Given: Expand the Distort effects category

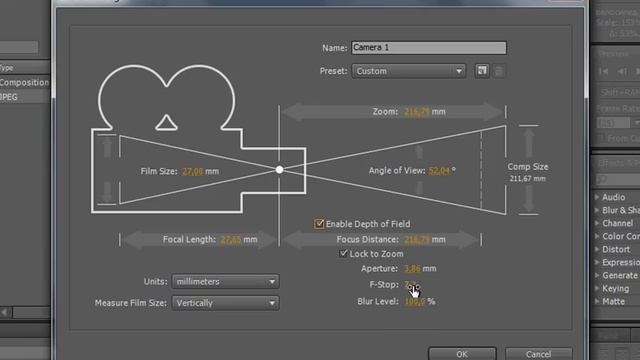Looking at the screenshot, I should pos(597,249).
